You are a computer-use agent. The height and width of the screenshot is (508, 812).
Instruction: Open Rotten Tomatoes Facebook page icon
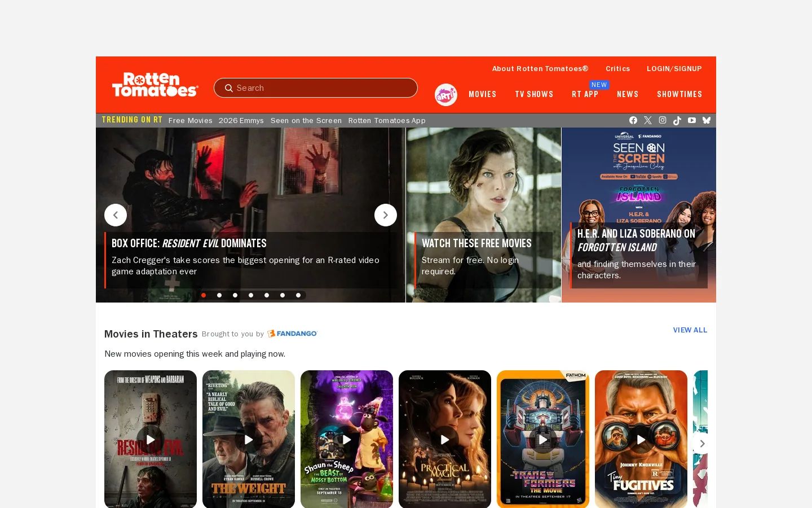coord(633,120)
